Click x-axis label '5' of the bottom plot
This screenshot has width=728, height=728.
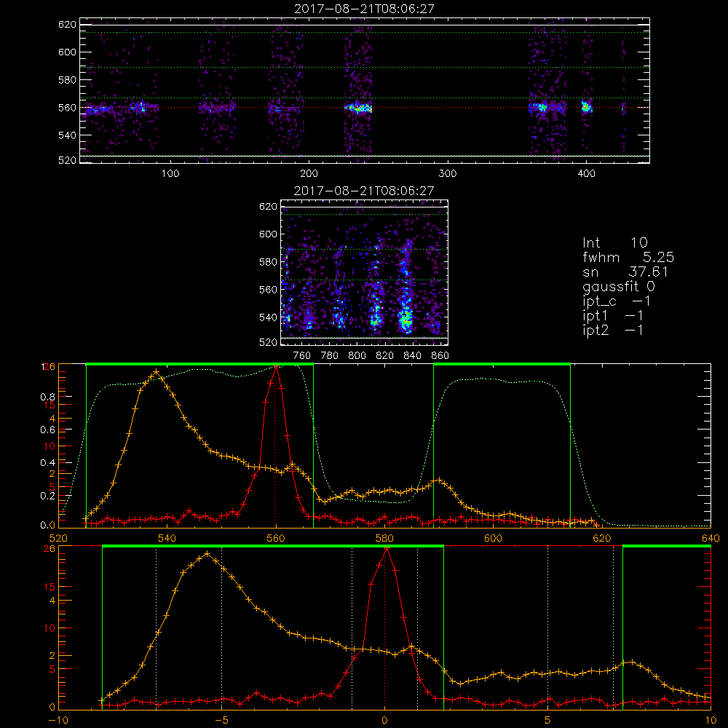pos(548,720)
